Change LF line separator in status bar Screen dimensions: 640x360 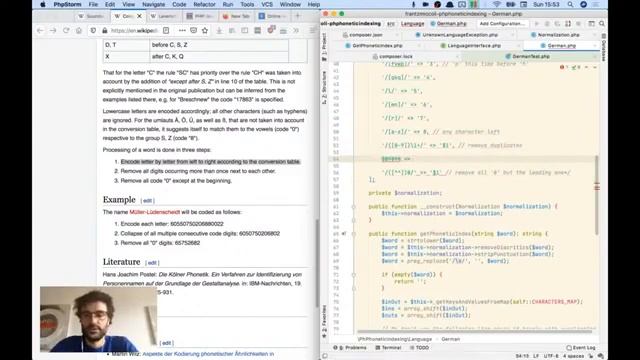point(536,356)
